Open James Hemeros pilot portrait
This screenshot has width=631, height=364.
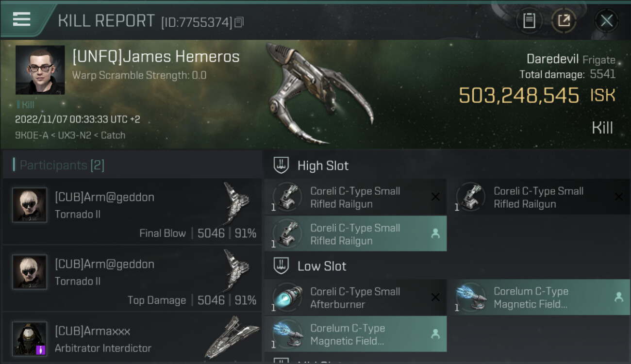point(40,70)
